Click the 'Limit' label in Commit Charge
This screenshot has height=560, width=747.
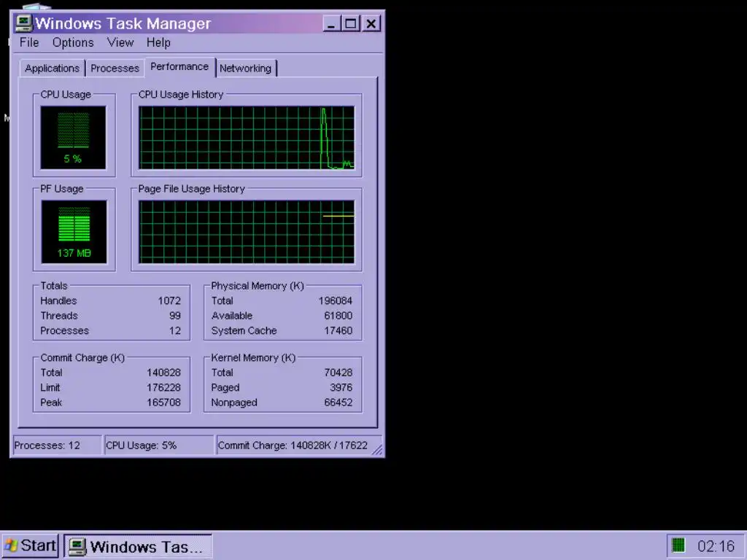tap(50, 388)
